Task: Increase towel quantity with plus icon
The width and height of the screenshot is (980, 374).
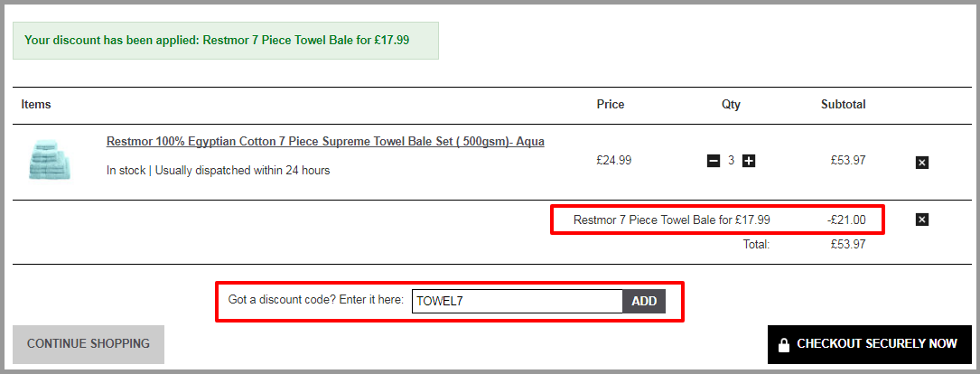Action: 749,161
